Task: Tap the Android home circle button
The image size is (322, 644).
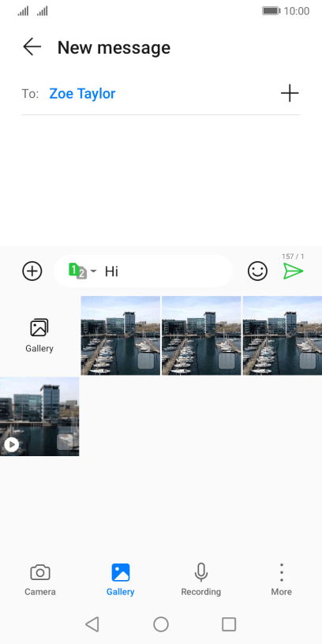Action: [161, 624]
